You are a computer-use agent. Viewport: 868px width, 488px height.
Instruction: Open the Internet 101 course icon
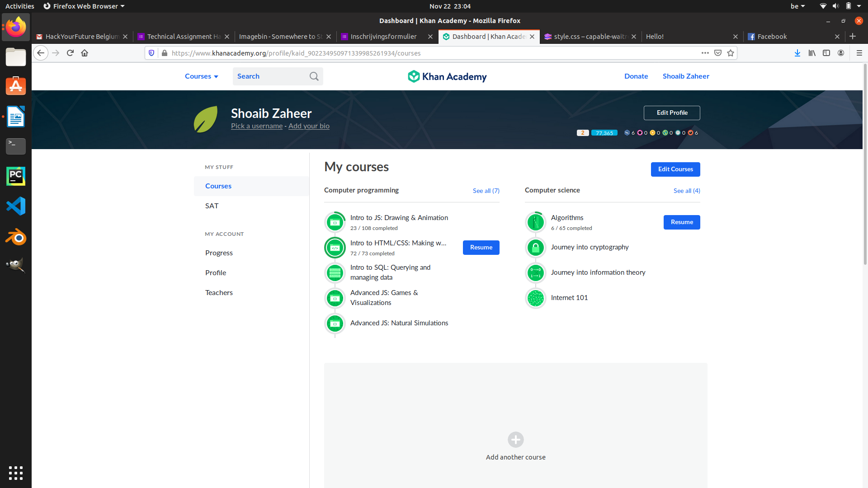(x=536, y=298)
